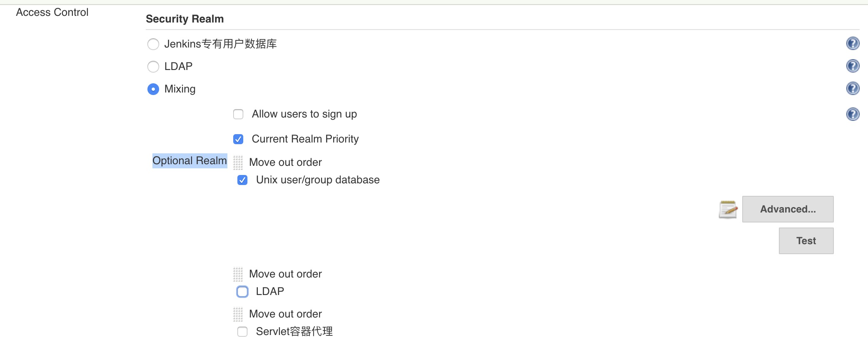This screenshot has width=868, height=345.
Task: Open help icon for Mixing realm
Action: point(853,88)
